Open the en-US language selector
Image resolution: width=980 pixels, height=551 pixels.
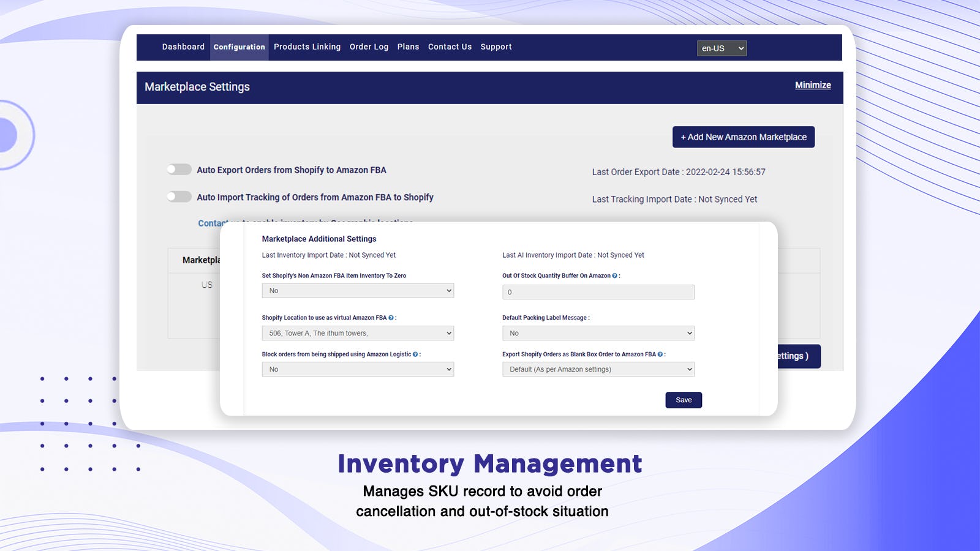tap(722, 48)
